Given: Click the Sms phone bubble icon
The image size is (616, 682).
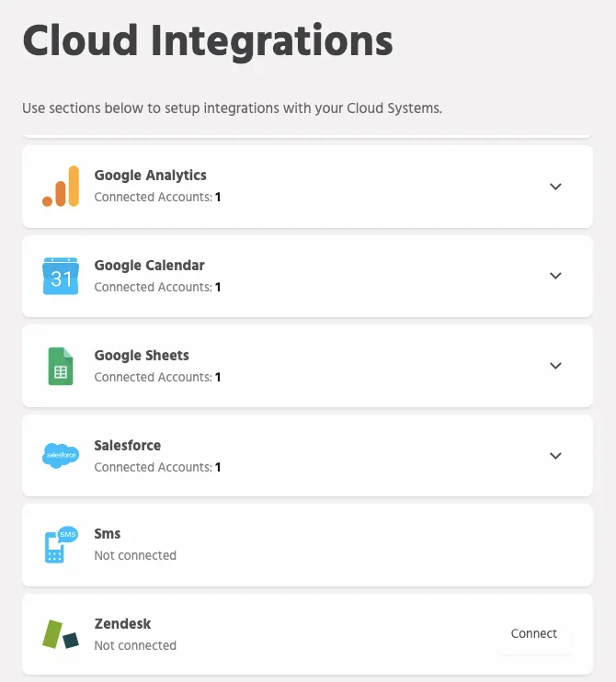Looking at the screenshot, I should point(62,544).
